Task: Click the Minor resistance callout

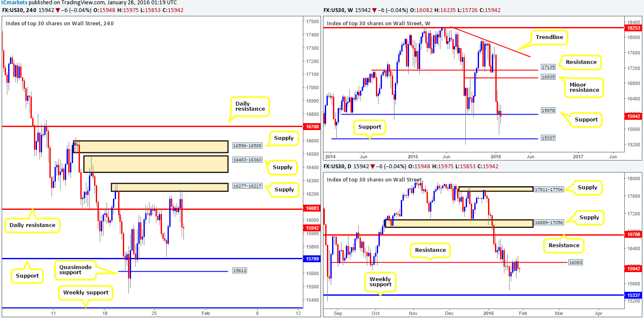Action: [584, 87]
